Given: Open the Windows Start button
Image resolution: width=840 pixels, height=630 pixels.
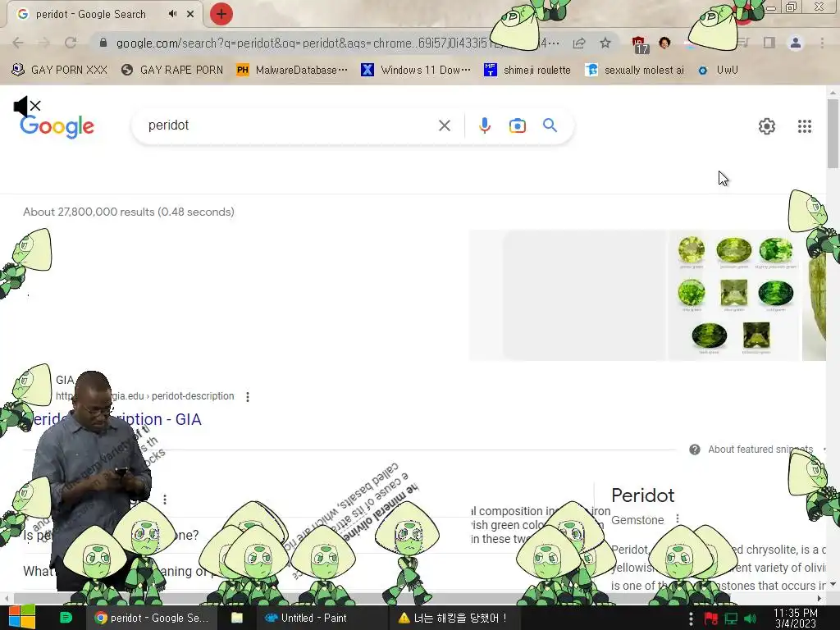Looking at the screenshot, I should [22, 618].
